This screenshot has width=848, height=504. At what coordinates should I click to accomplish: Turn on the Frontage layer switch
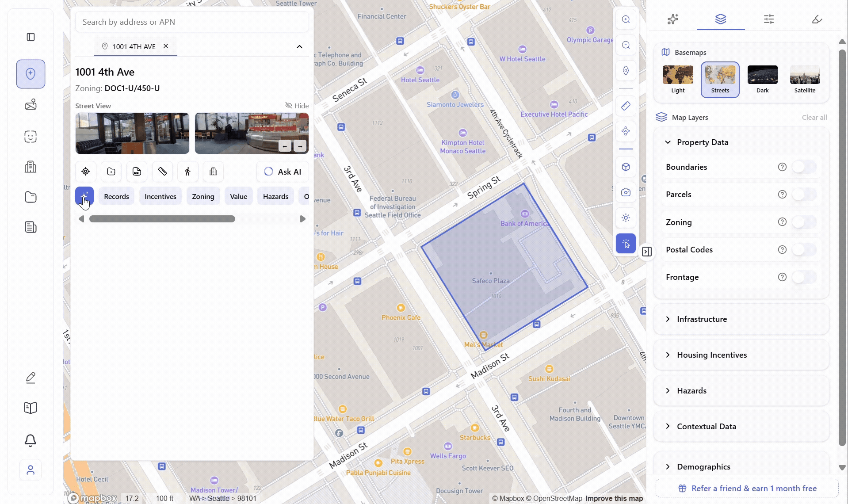pos(804,277)
